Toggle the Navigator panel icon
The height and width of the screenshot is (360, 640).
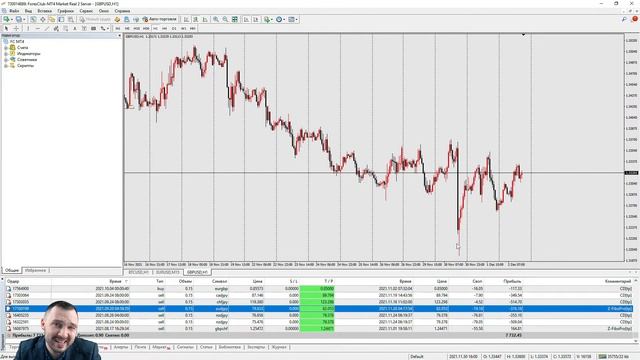coord(52,19)
